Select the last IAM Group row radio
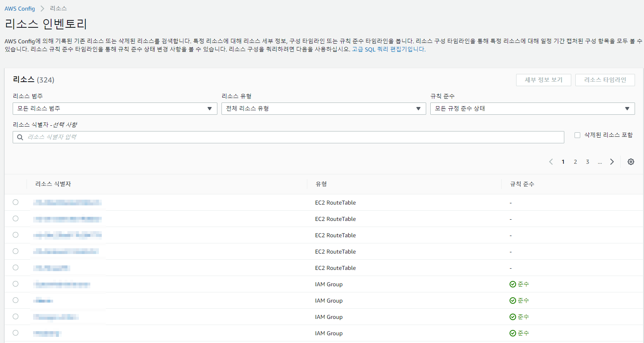 16,333
